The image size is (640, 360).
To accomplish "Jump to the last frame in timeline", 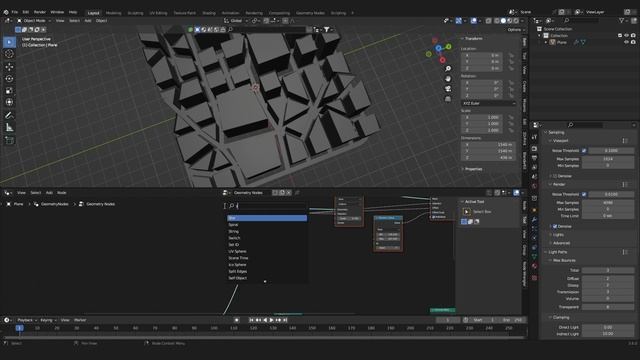I will 285,320.
